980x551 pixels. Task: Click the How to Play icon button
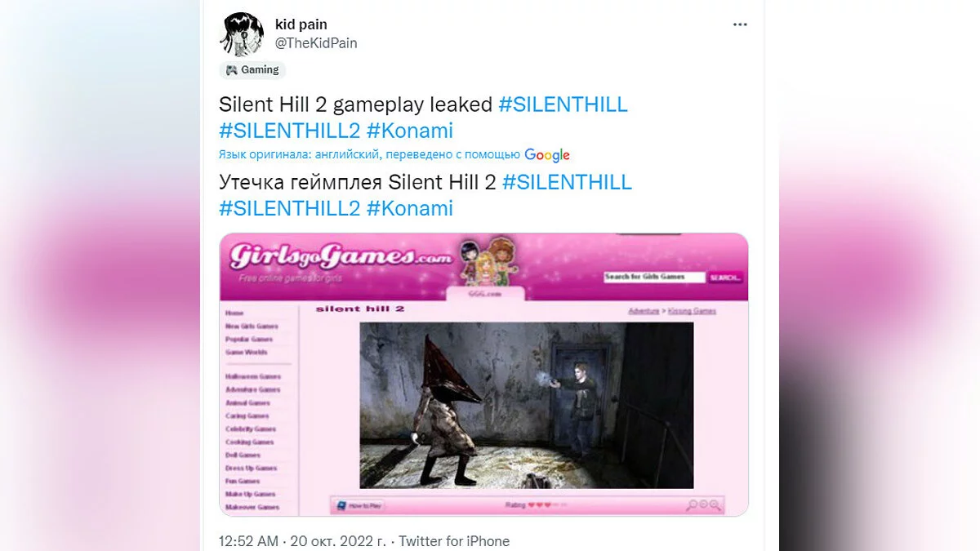(360, 505)
